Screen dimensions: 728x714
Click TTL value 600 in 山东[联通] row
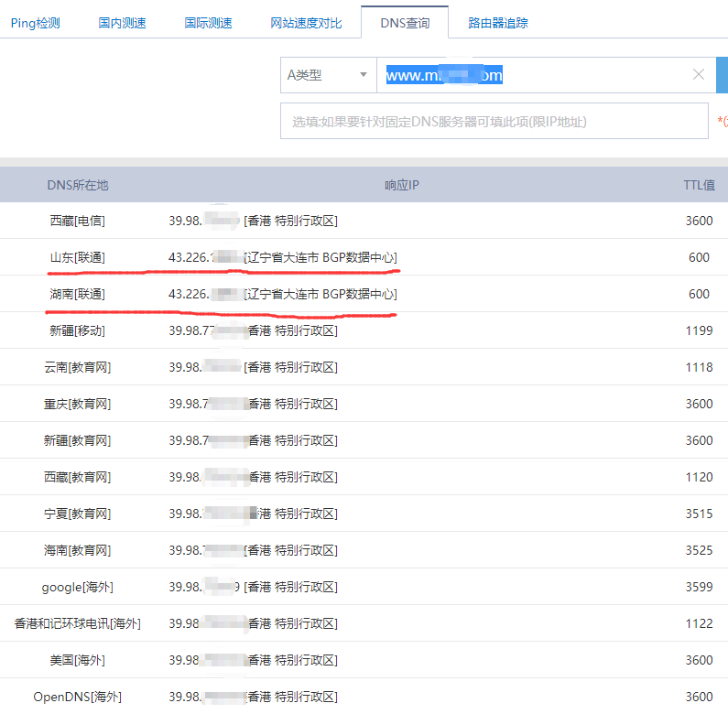(699, 257)
